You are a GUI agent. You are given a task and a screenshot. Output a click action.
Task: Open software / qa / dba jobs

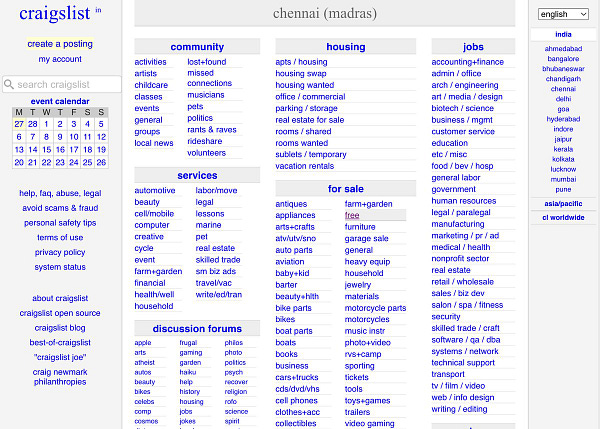[466, 339]
